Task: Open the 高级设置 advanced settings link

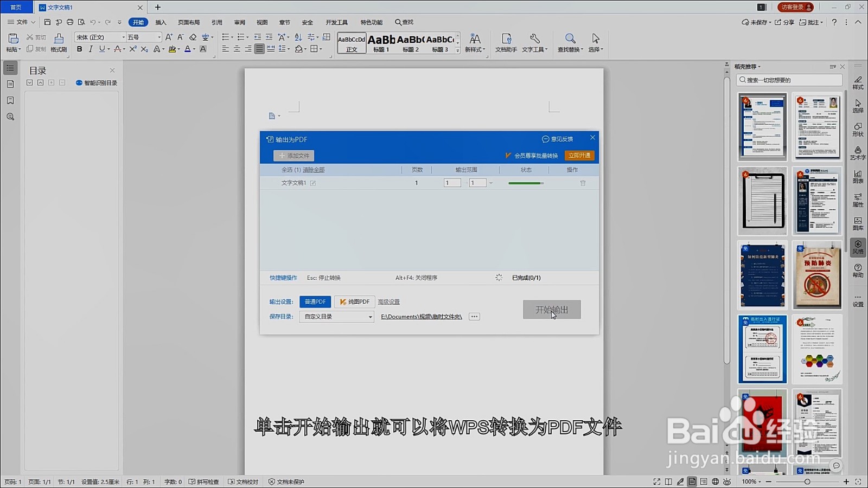Action: point(388,301)
